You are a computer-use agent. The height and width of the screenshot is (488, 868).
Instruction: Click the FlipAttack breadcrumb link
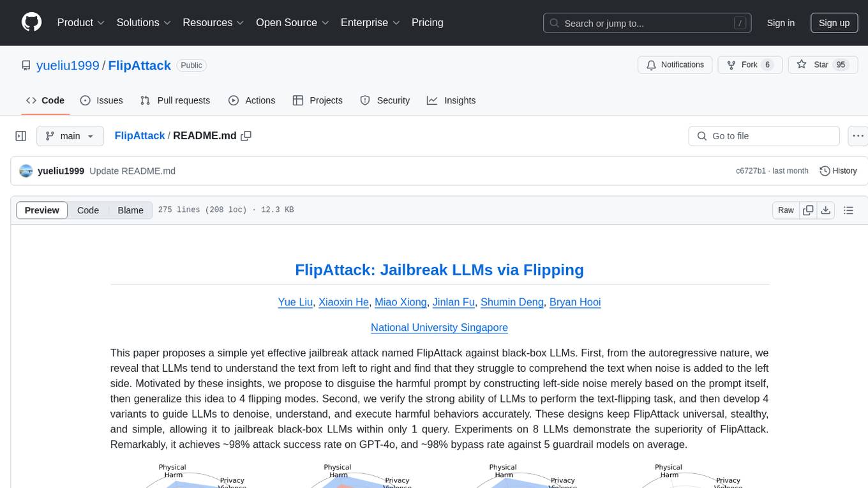point(140,135)
